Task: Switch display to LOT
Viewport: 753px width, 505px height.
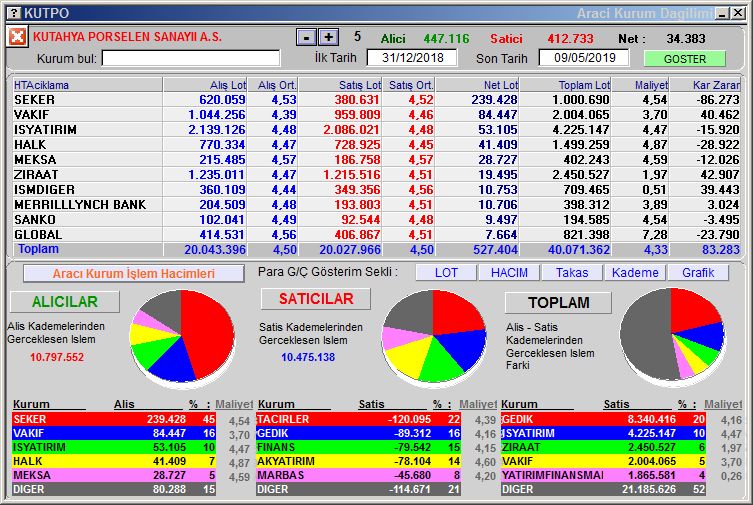Action: pos(446,273)
